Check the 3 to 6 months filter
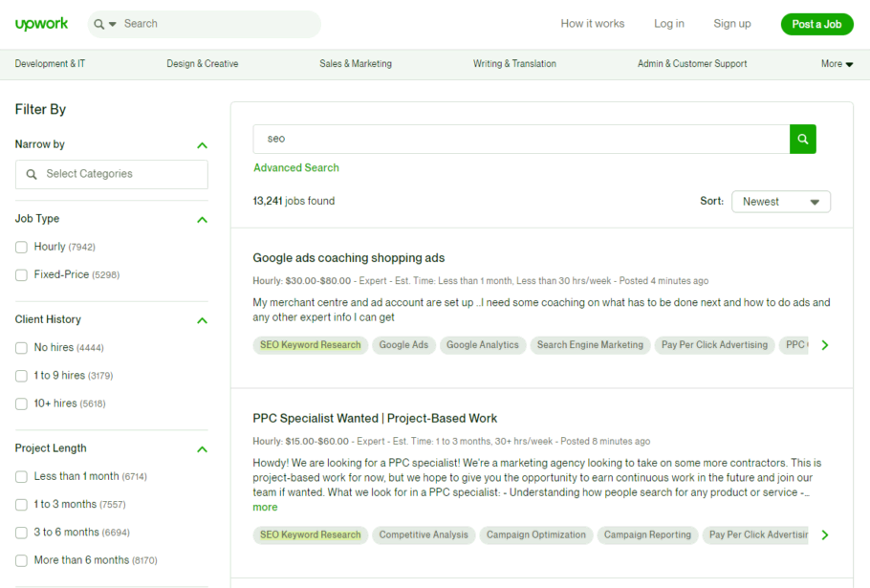870x588 pixels. click(x=21, y=533)
